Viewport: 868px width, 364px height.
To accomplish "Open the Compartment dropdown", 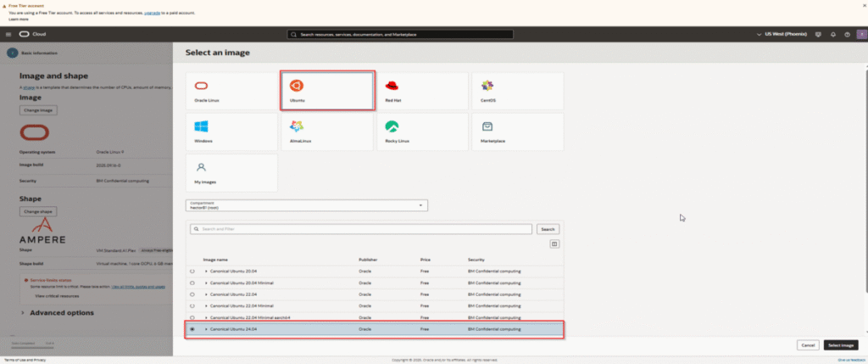I will [x=306, y=205].
